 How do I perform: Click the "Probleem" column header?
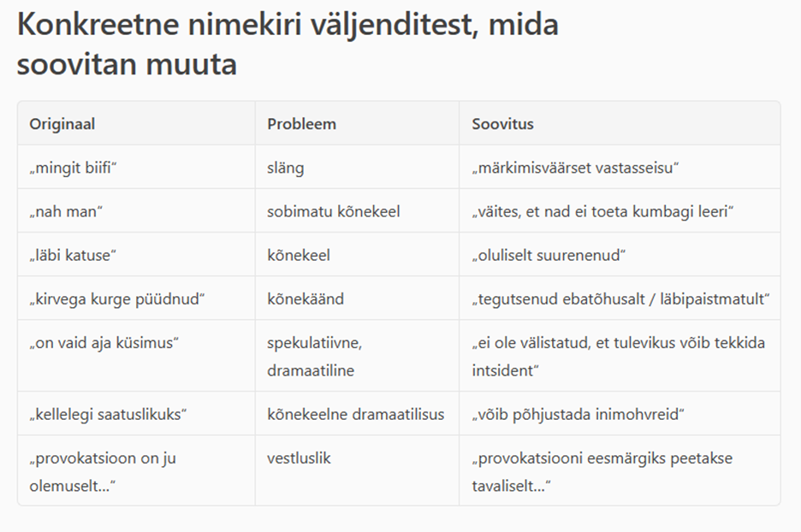coord(301,124)
